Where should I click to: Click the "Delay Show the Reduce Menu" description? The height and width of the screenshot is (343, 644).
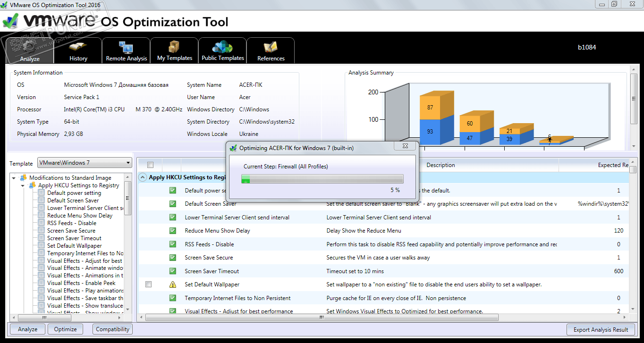[x=364, y=231]
